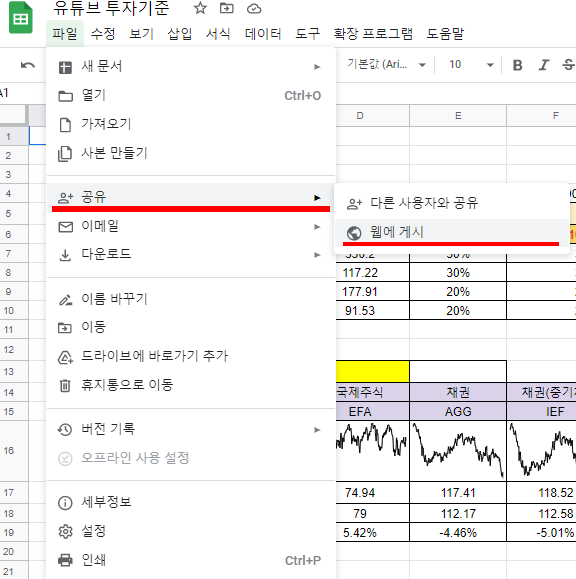Click cell showing -4.46%

click(x=458, y=532)
